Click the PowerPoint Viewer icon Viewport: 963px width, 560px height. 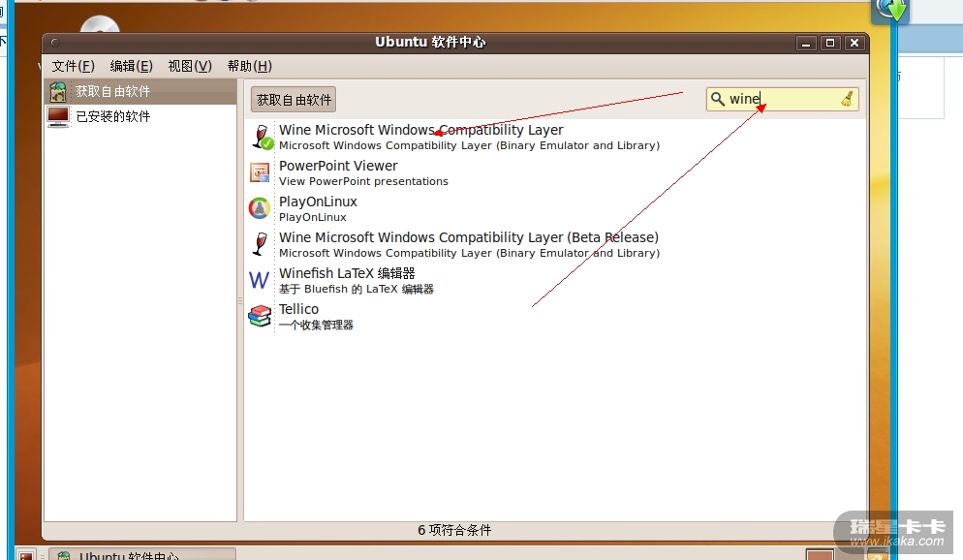(260, 172)
